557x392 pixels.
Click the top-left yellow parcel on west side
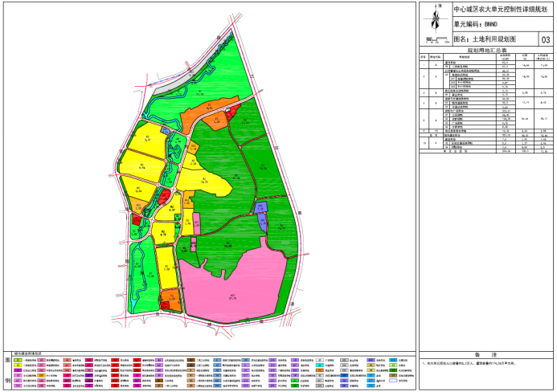click(145, 137)
